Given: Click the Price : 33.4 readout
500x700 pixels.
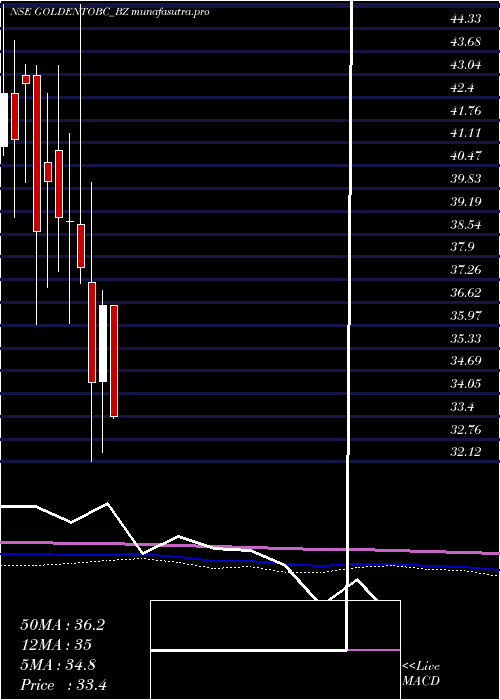Looking at the screenshot, I should (x=63, y=685).
